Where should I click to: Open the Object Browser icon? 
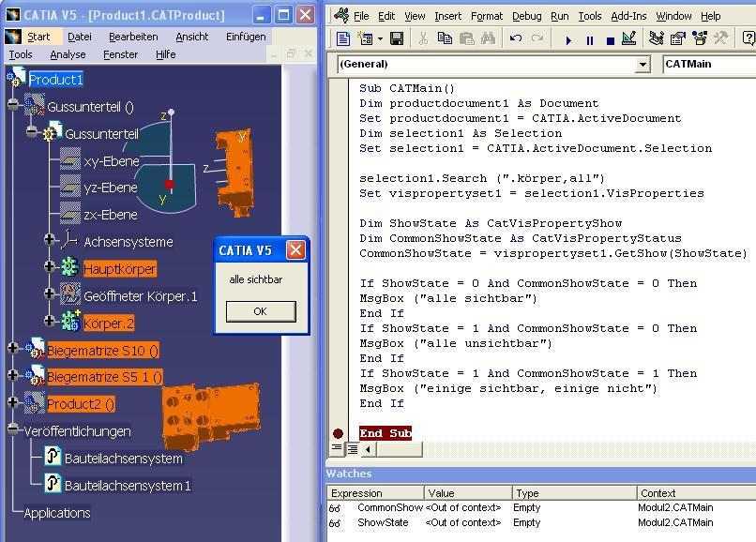700,38
